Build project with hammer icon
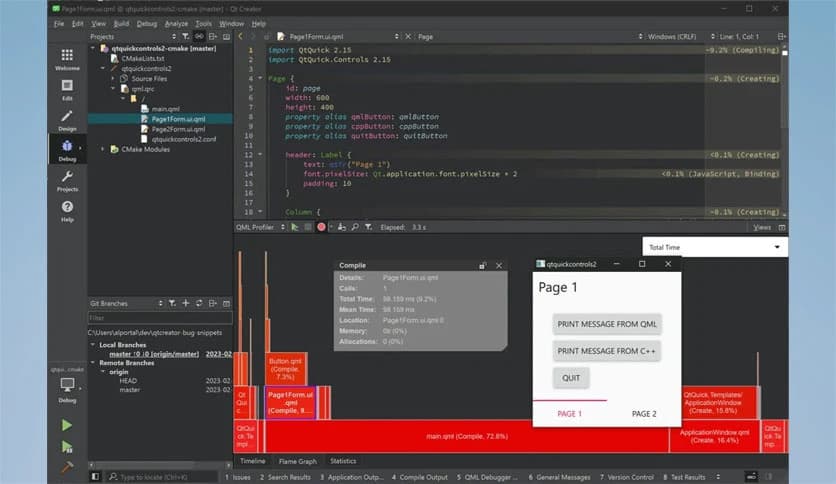Image resolution: width=836 pixels, height=484 pixels. coord(67,467)
